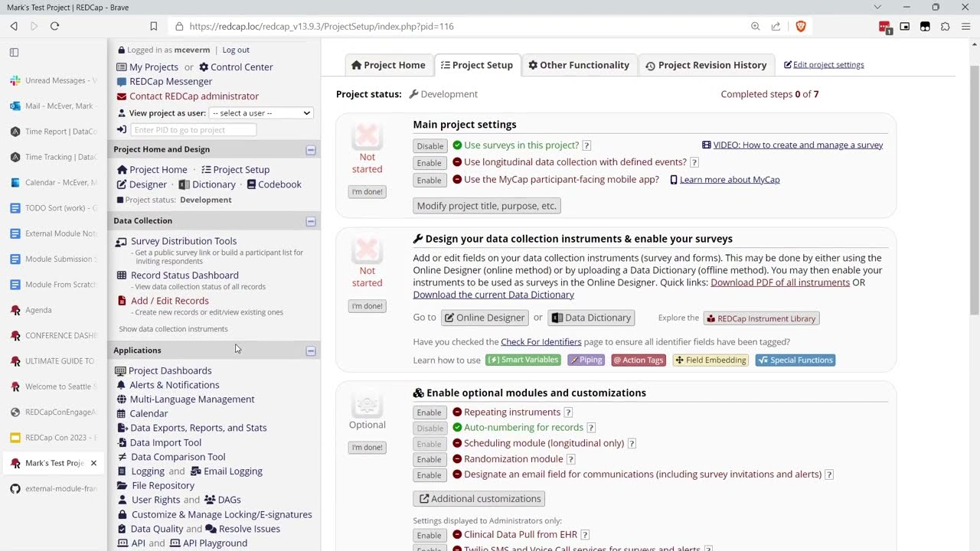Open Brave Shields lion icon
The image size is (980, 551).
801,26
